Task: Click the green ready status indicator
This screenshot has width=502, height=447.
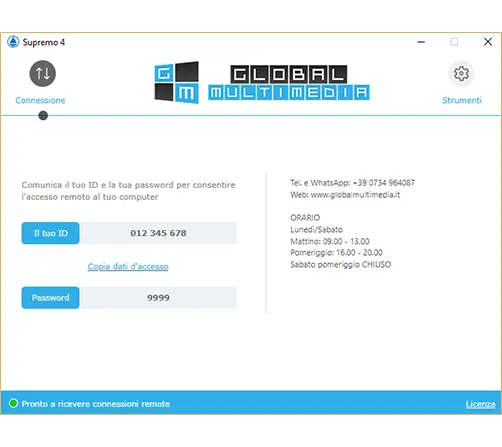Action: [14, 403]
